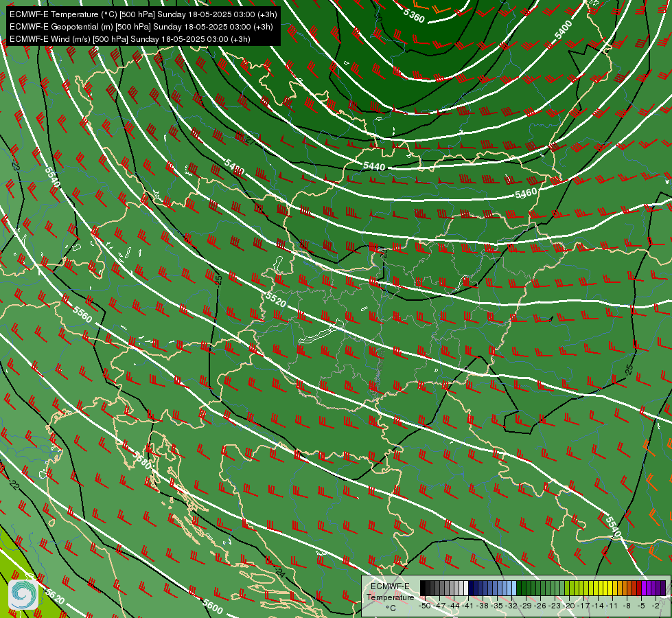This screenshot has width=672, height=618.
Task: Select the ECMWF-E Geopotential 500 hPa header line
Action: tap(141, 27)
